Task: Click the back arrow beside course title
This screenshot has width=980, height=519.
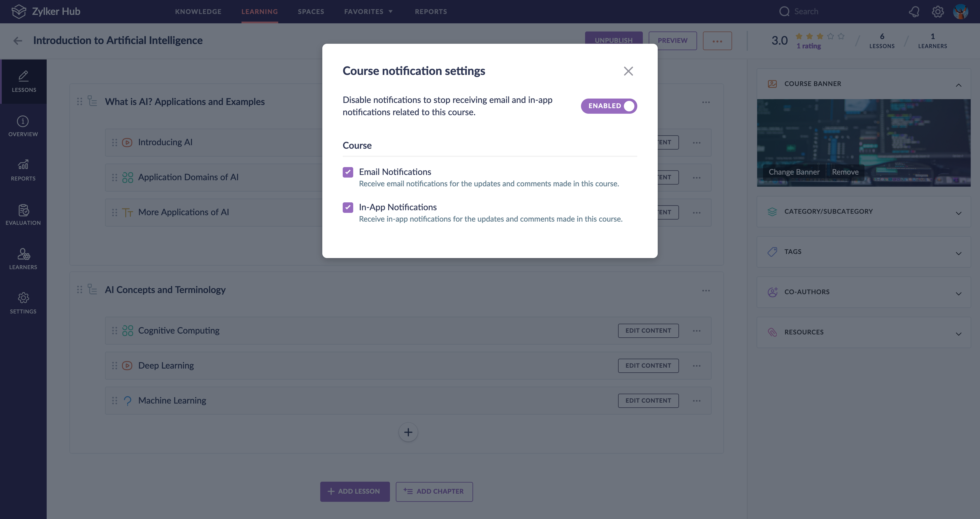Action: click(x=17, y=41)
